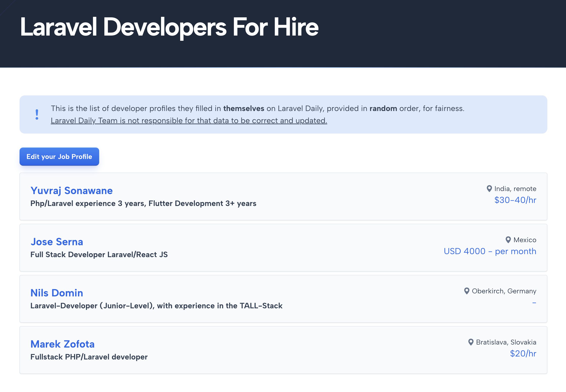566x392 pixels.
Task: Select Yuvraj Sonawane's profile card
Action: [x=283, y=196]
